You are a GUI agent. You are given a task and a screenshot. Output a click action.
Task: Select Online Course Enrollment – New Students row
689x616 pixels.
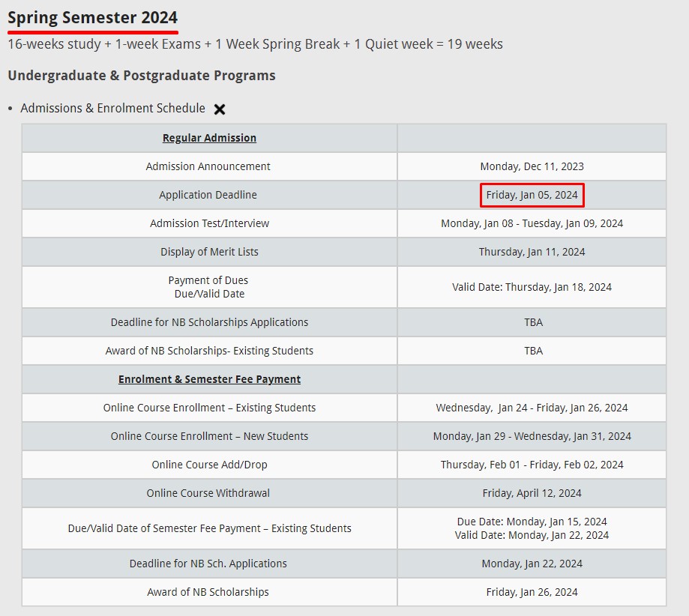(209, 436)
